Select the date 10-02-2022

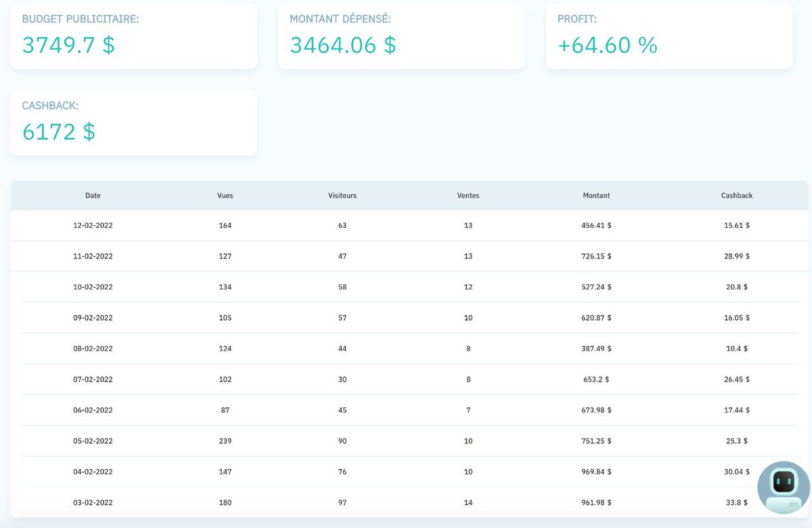click(93, 287)
